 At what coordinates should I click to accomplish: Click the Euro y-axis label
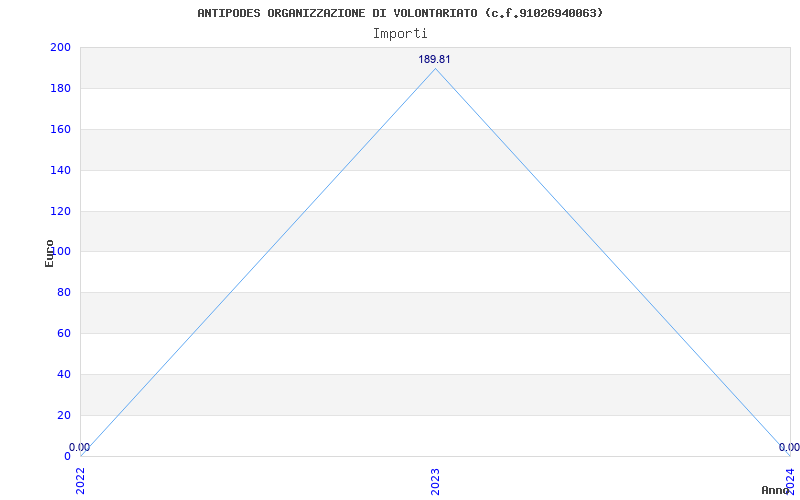(x=49, y=253)
